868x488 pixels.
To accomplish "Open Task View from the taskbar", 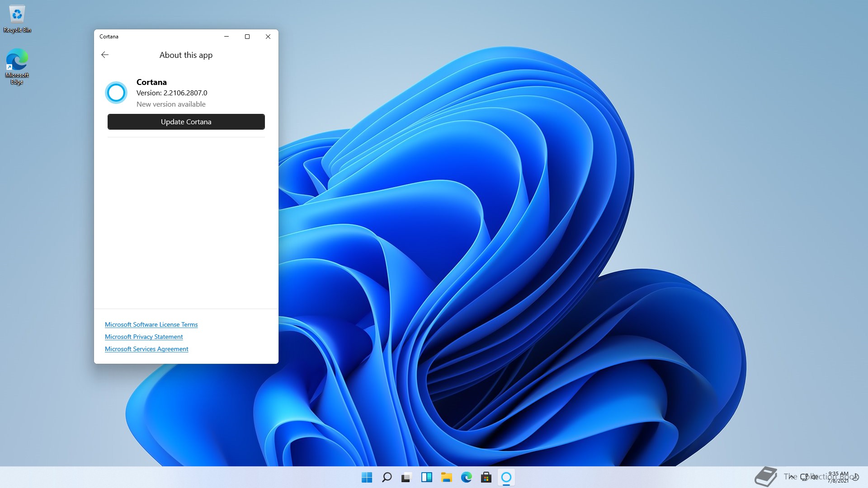I will point(406,477).
